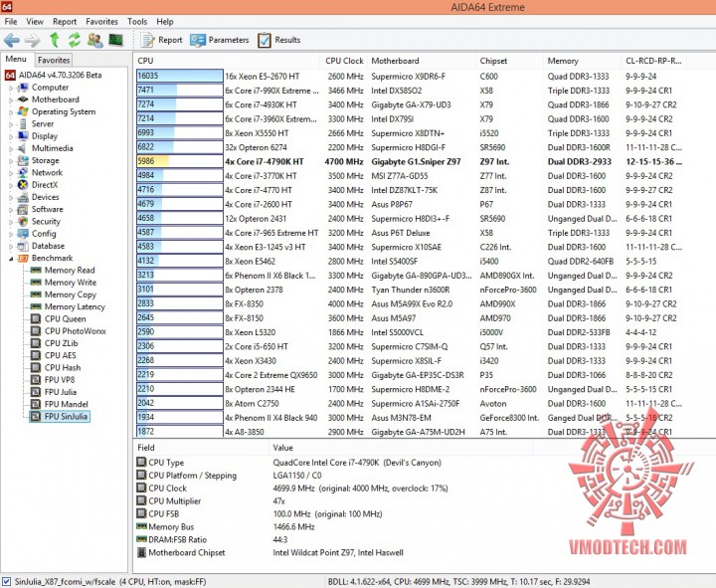Screen dimensions: 716x588
Task: Click the Value column header
Action: pyautogui.click(x=400, y=448)
